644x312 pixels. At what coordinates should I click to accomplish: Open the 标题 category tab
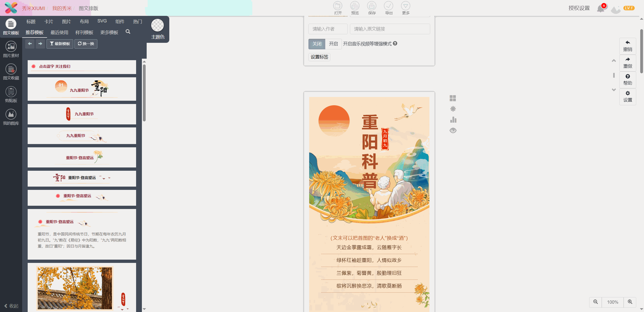(31, 22)
